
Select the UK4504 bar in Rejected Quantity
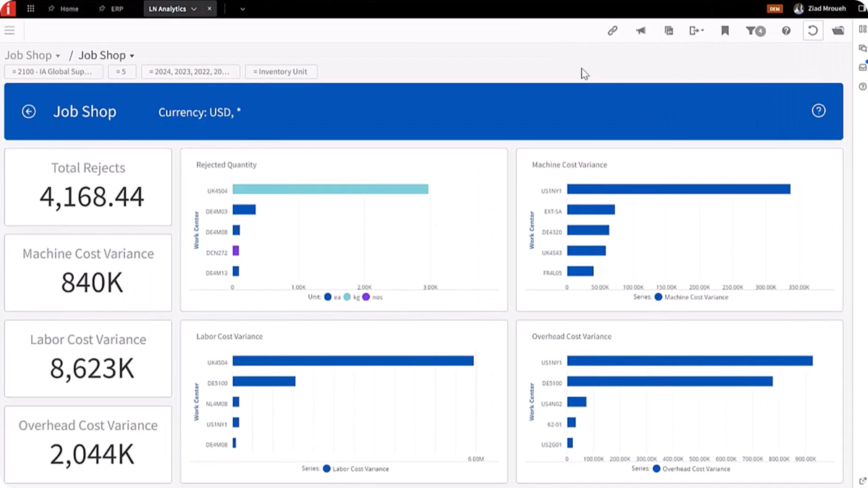click(331, 189)
